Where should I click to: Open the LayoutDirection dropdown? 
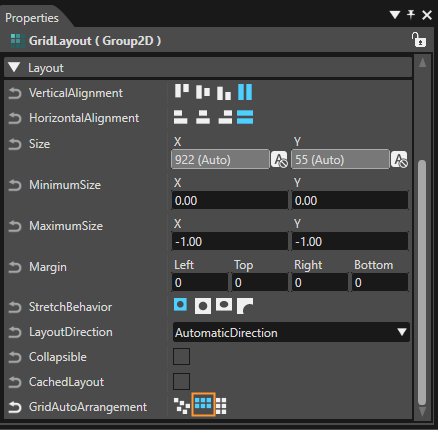point(291,332)
